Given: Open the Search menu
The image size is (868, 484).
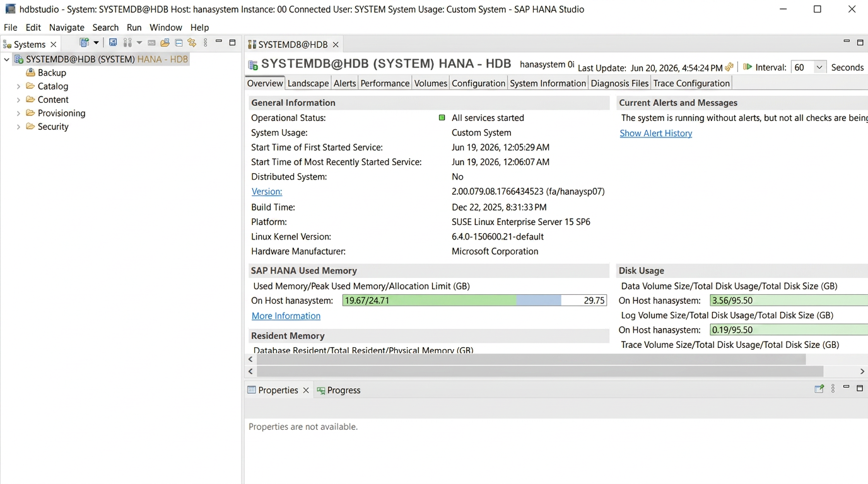Looking at the screenshot, I should [105, 27].
